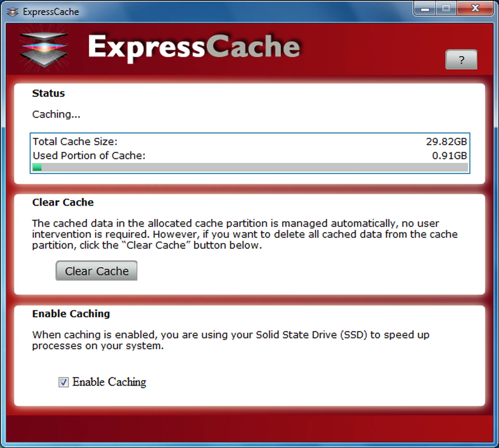
Task: Click the 0.91GB used cache value
Action: click(x=449, y=156)
